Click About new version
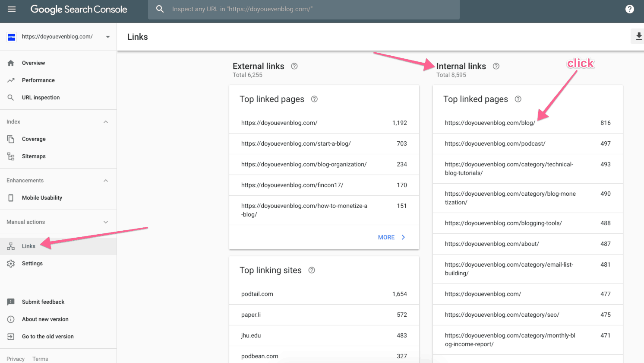Image resolution: width=644 pixels, height=363 pixels. (x=58, y=319)
